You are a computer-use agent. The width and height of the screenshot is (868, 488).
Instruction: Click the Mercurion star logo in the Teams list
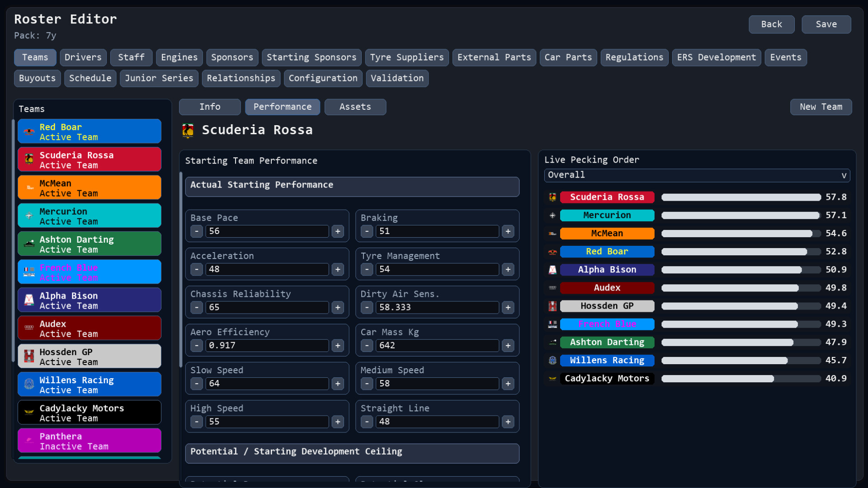pyautogui.click(x=29, y=216)
